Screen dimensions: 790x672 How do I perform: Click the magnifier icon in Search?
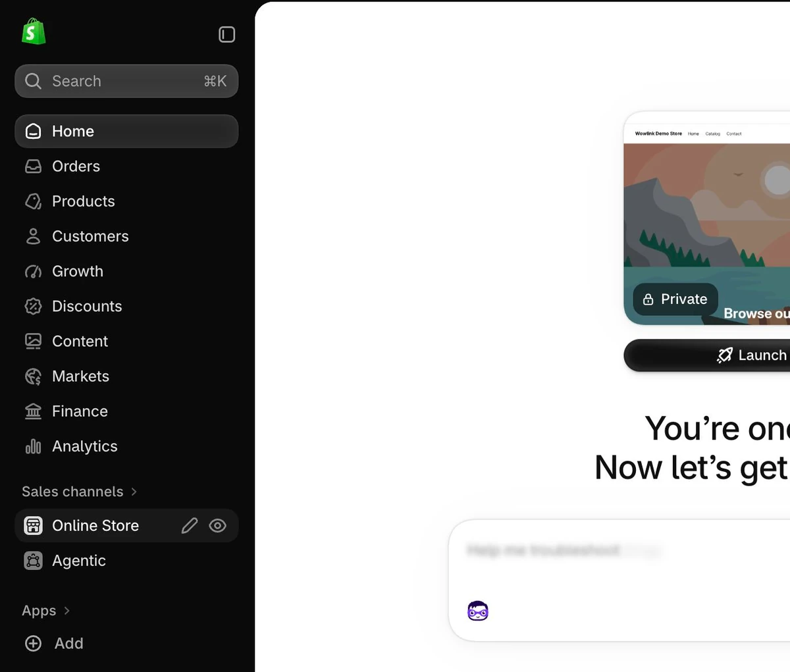pos(33,81)
